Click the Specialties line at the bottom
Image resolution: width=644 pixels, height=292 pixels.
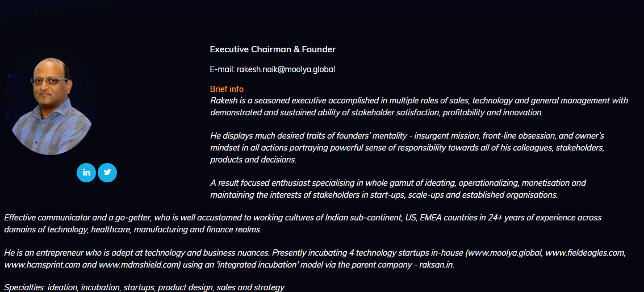[144, 287]
